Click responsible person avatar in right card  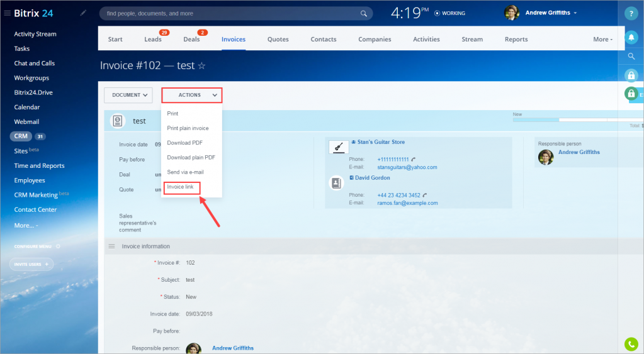[x=546, y=157]
